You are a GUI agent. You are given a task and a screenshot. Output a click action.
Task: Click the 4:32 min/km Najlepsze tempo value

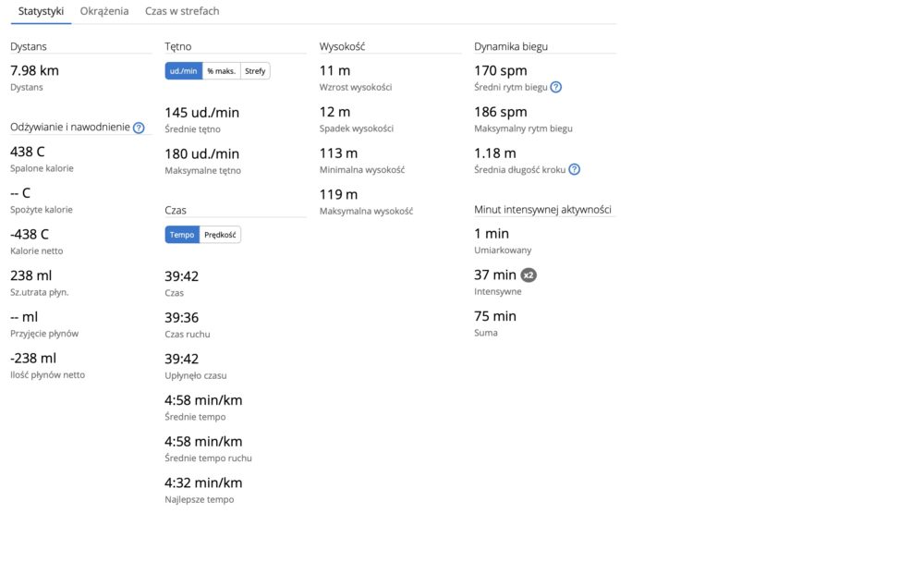pyautogui.click(x=203, y=483)
